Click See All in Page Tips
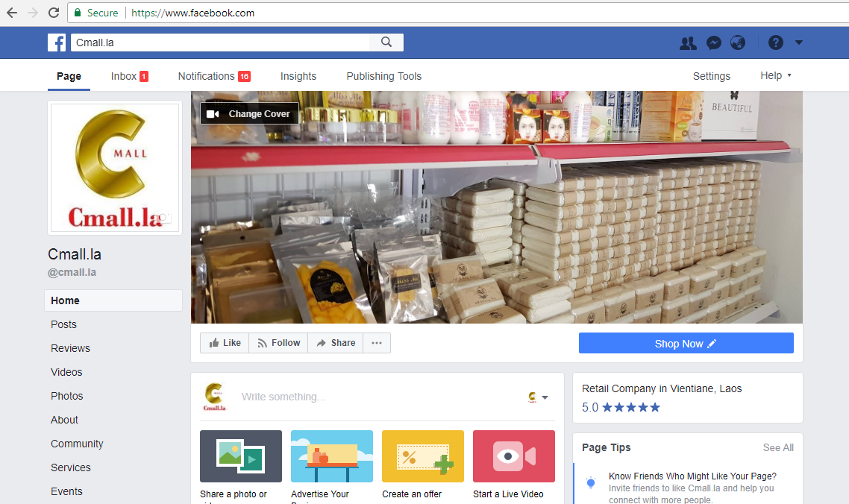 778,447
